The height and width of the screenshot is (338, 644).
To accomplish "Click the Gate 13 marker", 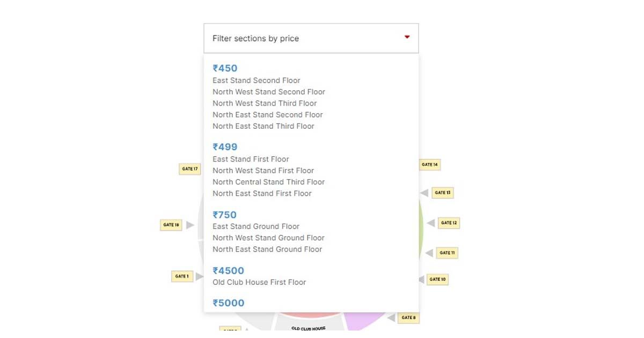I will [443, 193].
